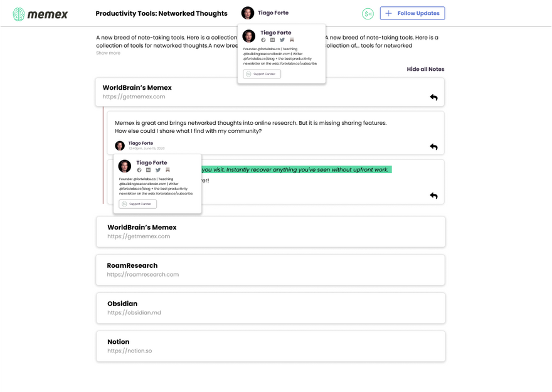Reply to the green highlighted note
Screen dimensions: 552x392
[433, 196]
